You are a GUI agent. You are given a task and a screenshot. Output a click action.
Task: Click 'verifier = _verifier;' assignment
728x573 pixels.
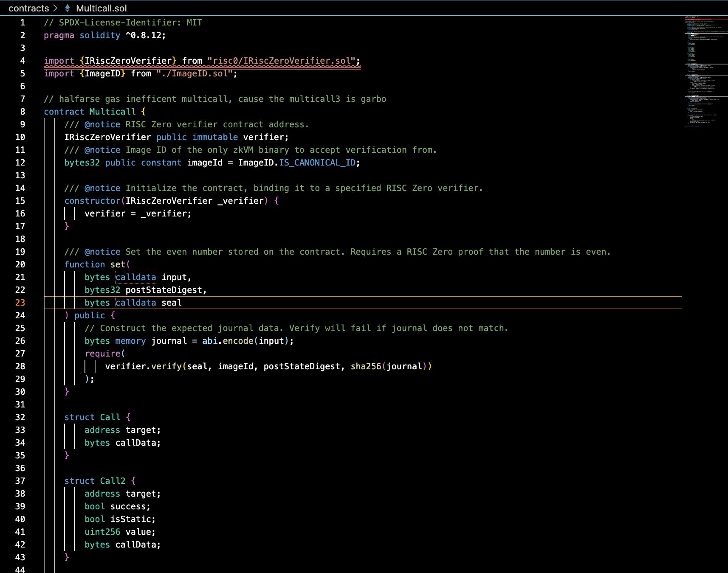(138, 213)
